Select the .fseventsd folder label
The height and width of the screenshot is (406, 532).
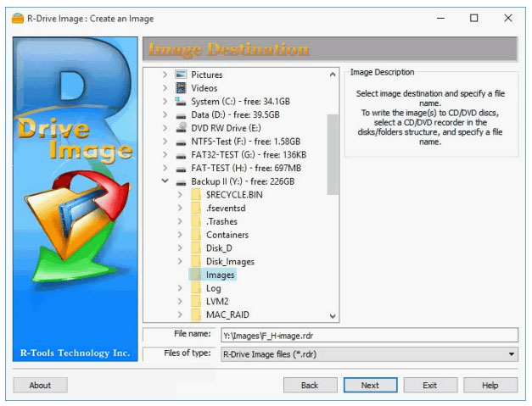click(226, 208)
